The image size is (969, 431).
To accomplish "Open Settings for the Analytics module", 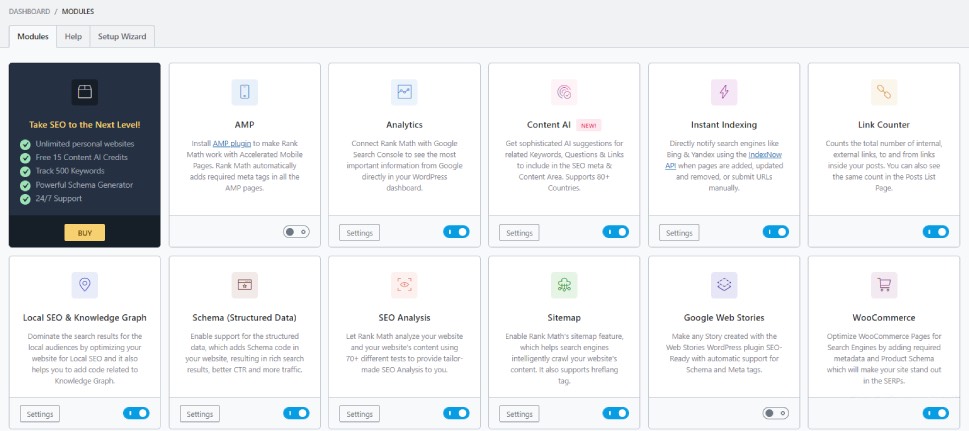I will click(x=359, y=232).
